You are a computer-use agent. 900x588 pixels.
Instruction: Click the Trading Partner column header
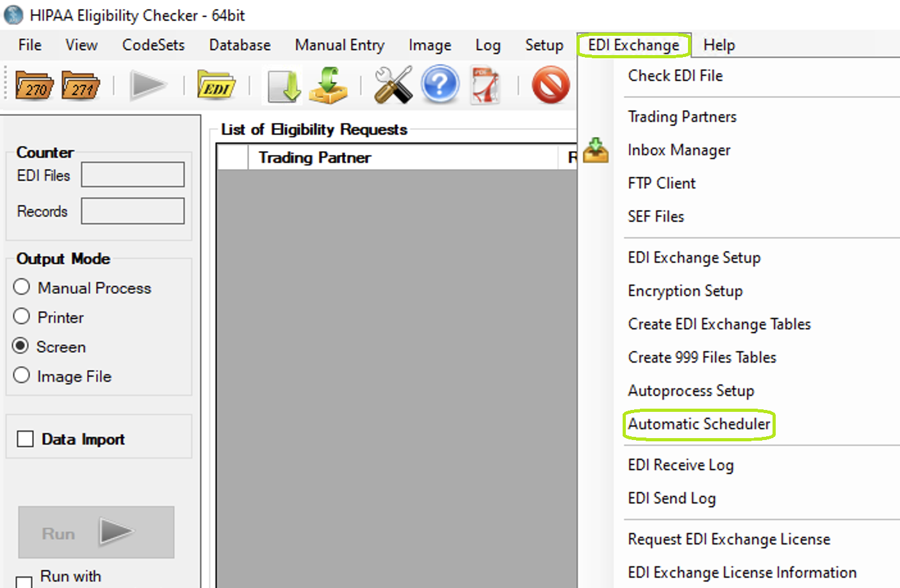click(403, 158)
